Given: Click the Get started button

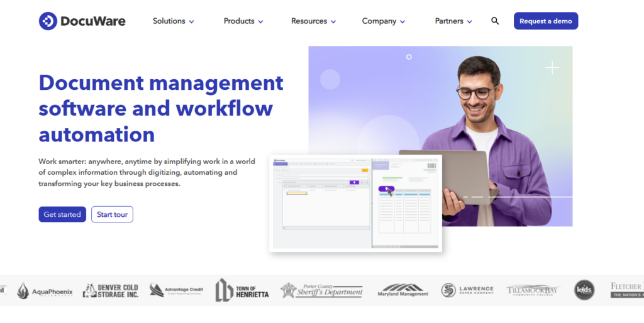Looking at the screenshot, I should click(62, 214).
